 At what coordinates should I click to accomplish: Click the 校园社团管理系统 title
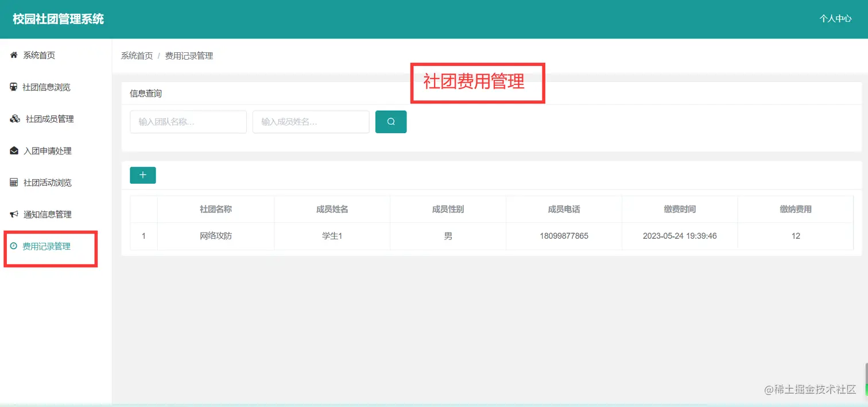coord(59,19)
